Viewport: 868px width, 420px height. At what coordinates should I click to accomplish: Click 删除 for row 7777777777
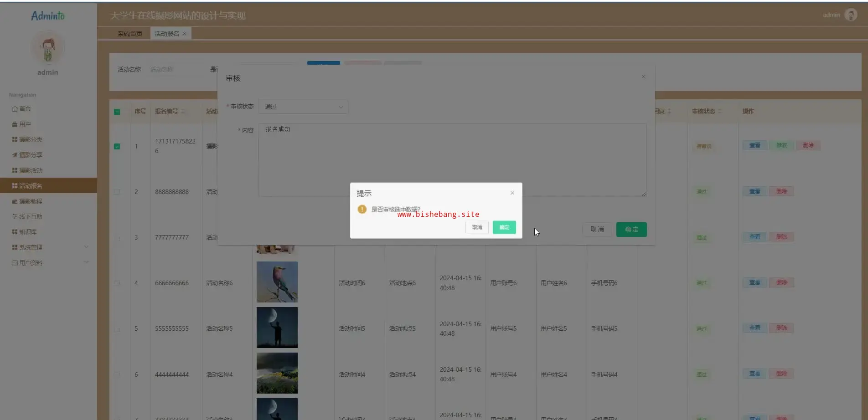pyautogui.click(x=781, y=237)
